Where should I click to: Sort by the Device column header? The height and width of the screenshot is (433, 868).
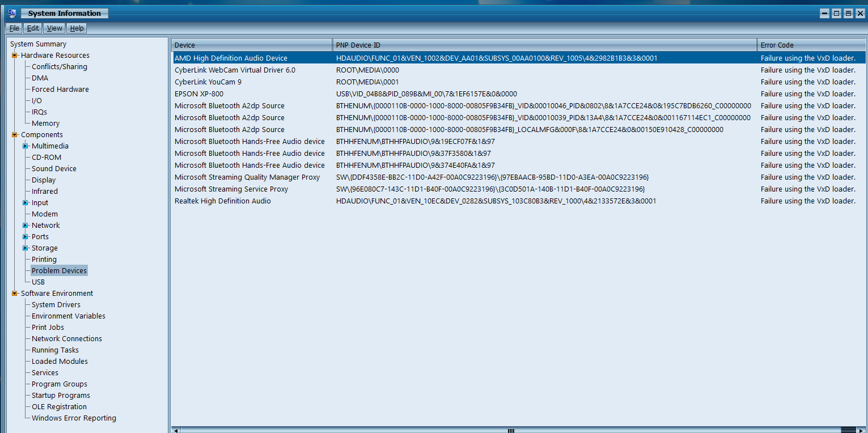(x=252, y=45)
